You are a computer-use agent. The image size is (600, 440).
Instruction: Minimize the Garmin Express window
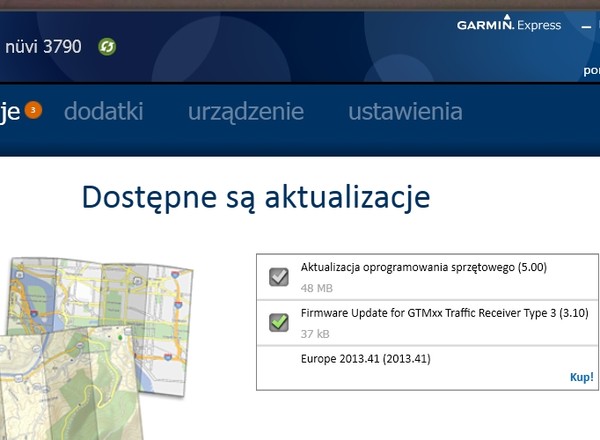(x=586, y=27)
